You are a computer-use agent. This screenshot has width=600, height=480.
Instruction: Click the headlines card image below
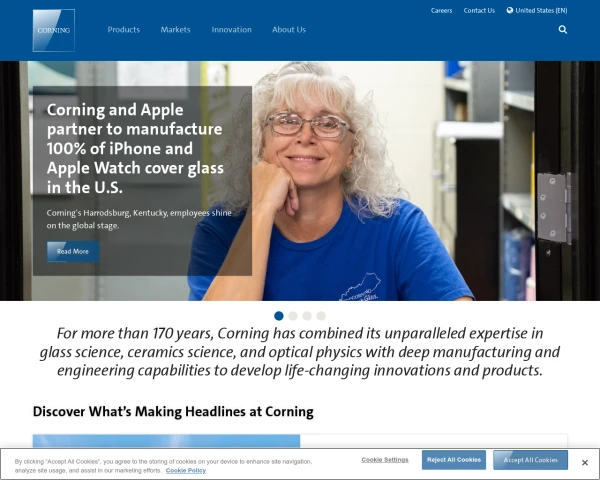[x=166, y=441]
